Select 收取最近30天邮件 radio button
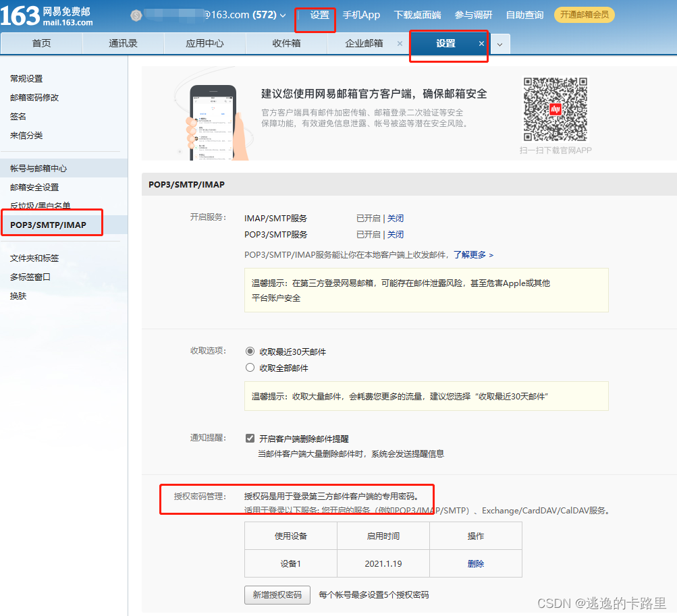This screenshot has width=677, height=616. click(x=250, y=352)
